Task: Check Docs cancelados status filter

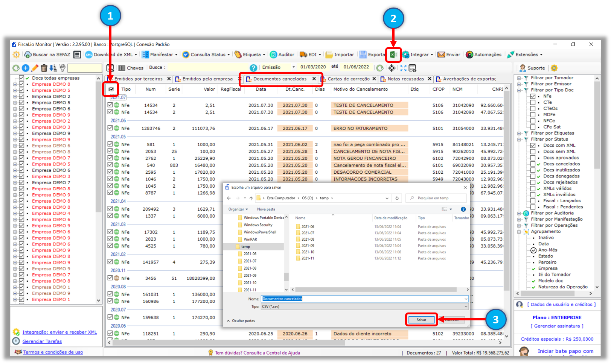Action: click(x=533, y=164)
